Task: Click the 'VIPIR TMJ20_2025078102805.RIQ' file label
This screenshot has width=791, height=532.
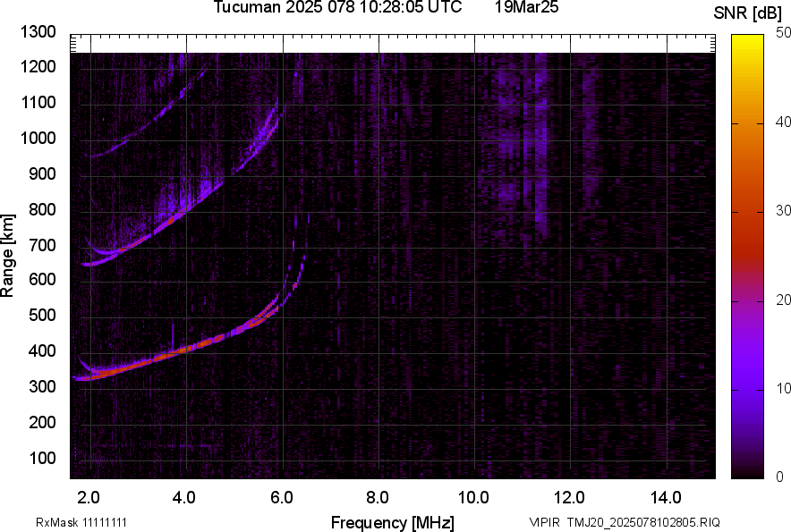Action: (x=625, y=522)
